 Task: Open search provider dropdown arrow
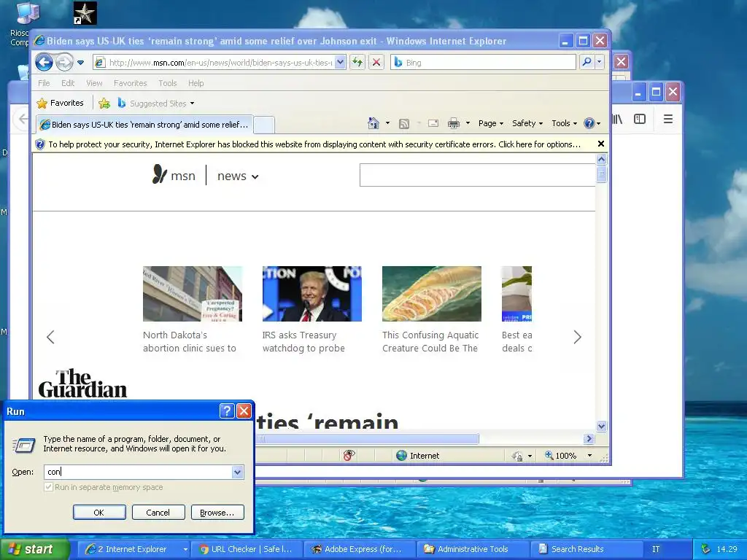[x=600, y=62]
